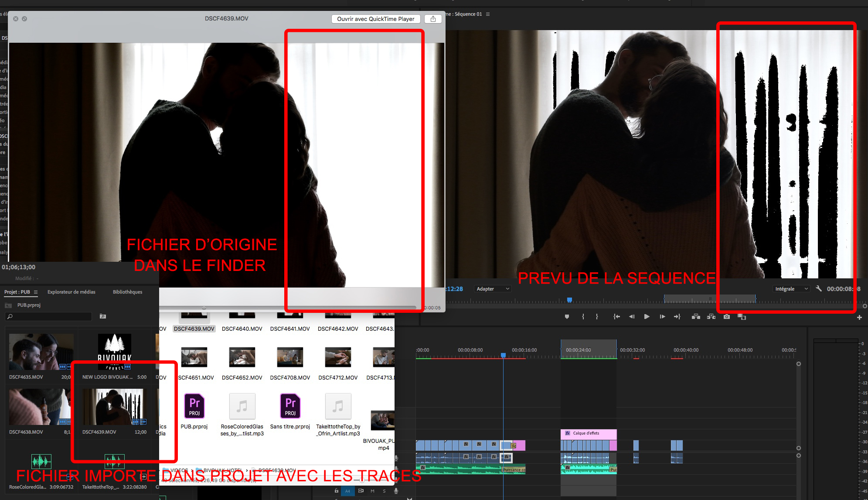
Task: Open the Adapter zoom level dropdown
Action: pyautogui.click(x=493, y=289)
